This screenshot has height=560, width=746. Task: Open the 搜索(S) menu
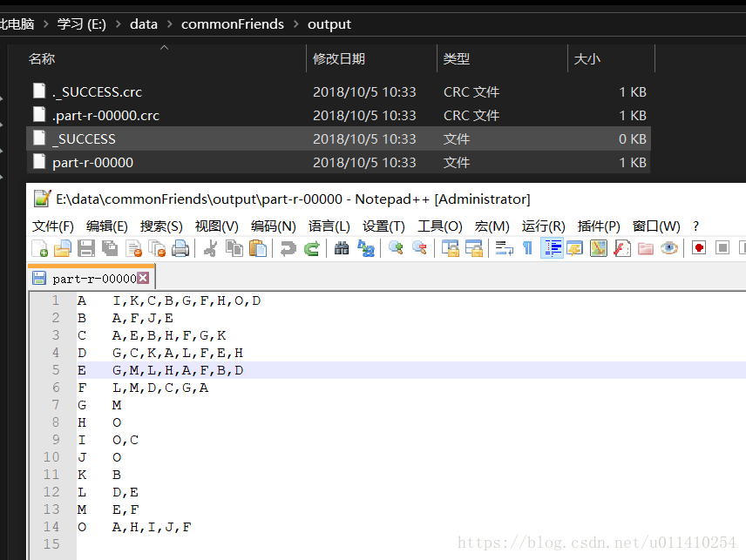pyautogui.click(x=161, y=226)
